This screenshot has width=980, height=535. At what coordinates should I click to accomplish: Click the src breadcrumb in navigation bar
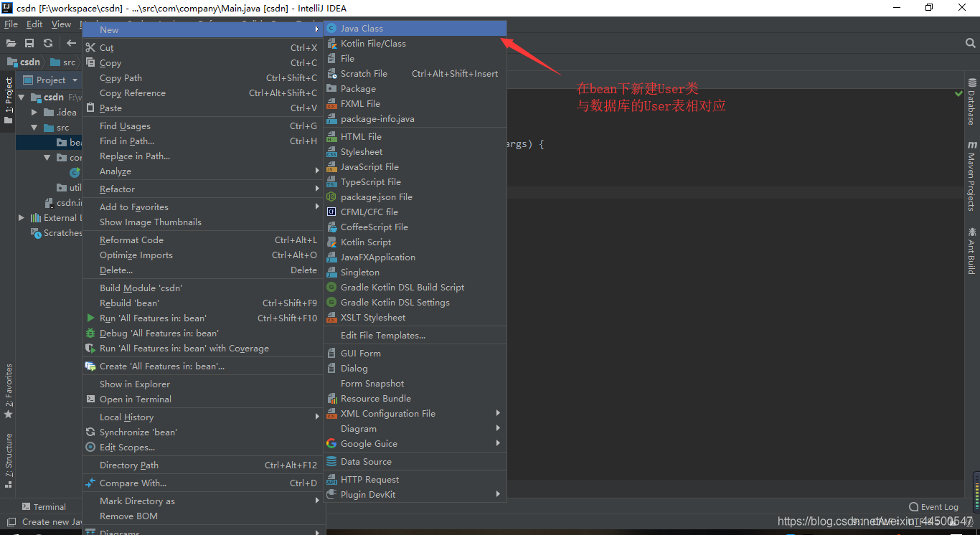[x=63, y=62]
